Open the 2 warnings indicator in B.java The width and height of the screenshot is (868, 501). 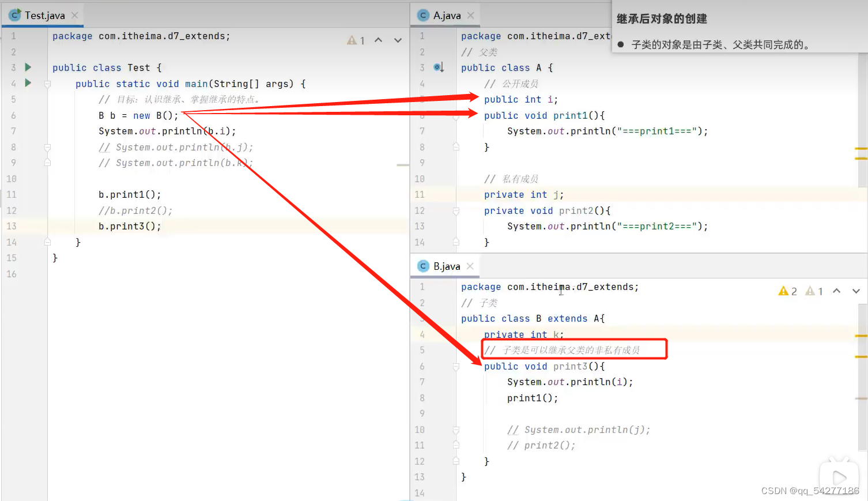click(788, 291)
